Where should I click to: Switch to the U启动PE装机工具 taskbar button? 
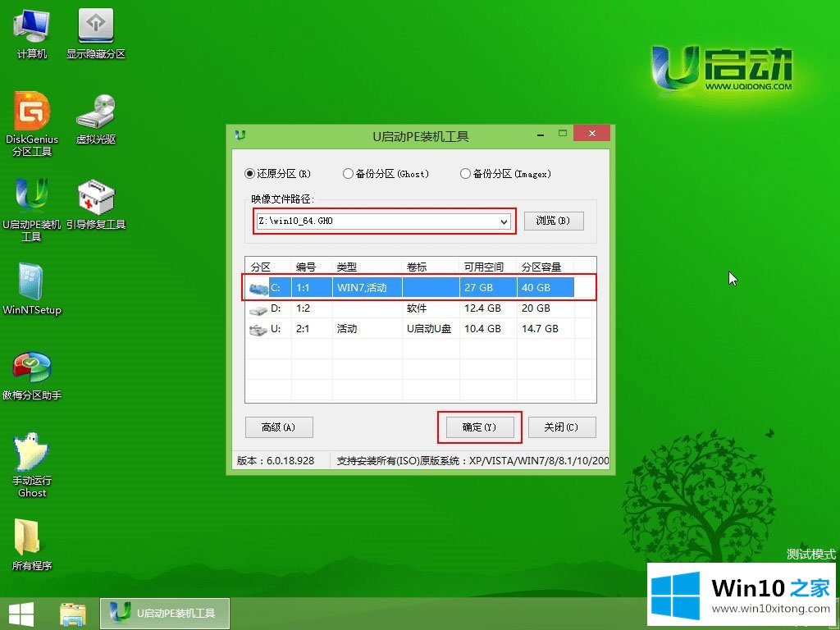(x=164, y=614)
